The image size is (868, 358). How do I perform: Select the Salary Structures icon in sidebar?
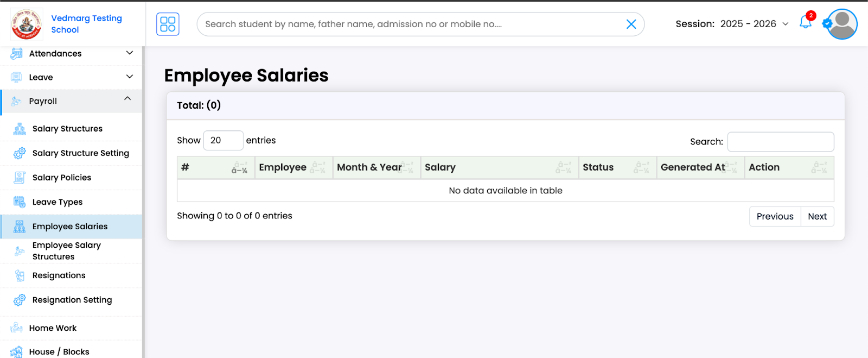click(20, 128)
